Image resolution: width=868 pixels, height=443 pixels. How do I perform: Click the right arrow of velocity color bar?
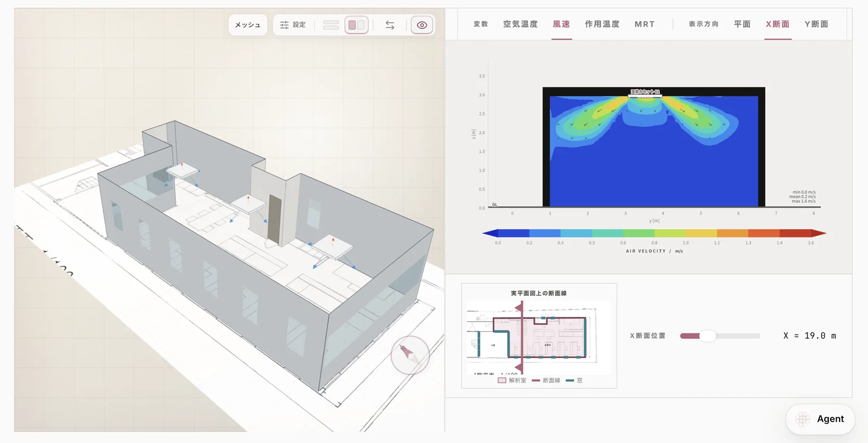click(819, 234)
